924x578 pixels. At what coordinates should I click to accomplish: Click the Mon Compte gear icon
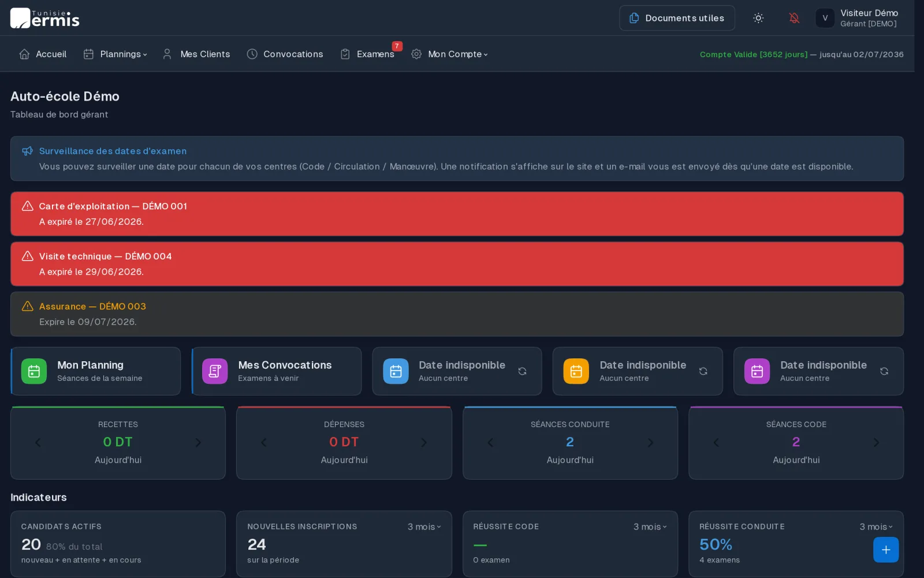(x=416, y=54)
